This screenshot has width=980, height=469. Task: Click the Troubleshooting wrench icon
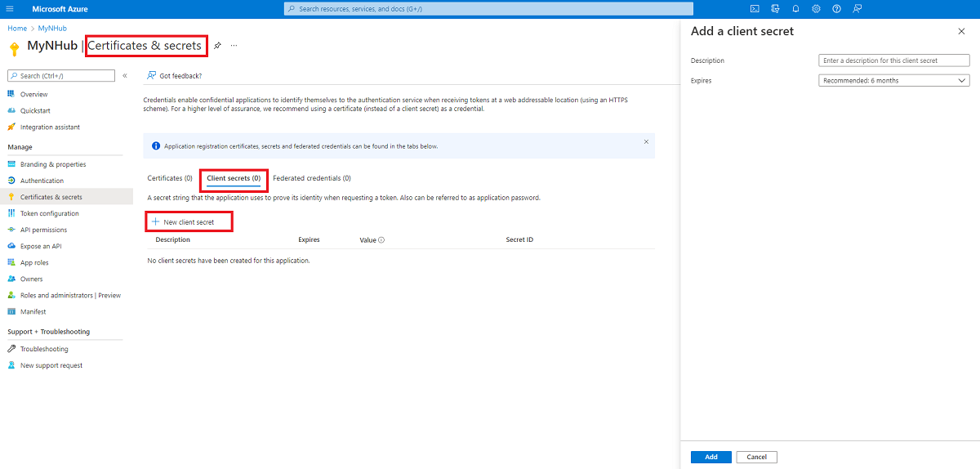11,349
